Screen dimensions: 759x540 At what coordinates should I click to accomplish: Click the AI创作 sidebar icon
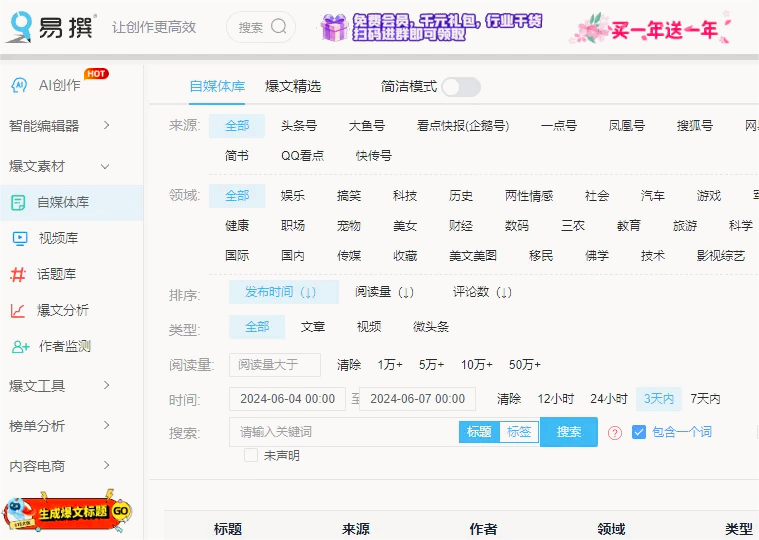19,85
